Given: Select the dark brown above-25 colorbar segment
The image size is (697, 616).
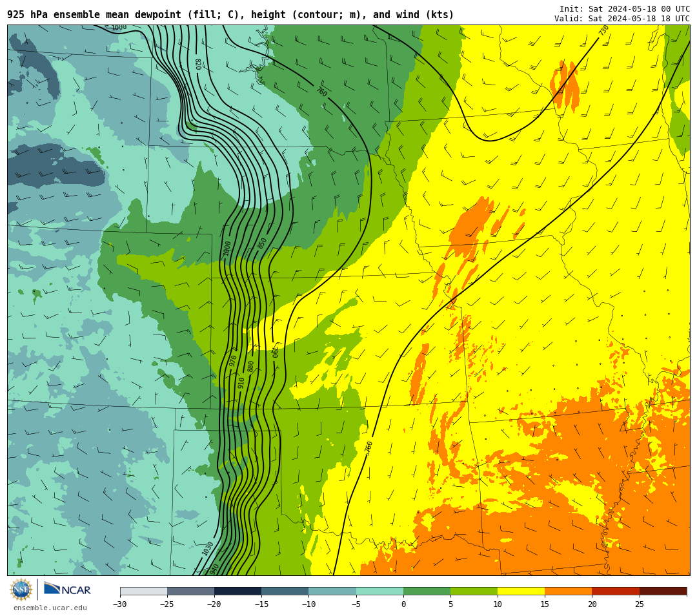Looking at the screenshot, I should click(x=663, y=591).
